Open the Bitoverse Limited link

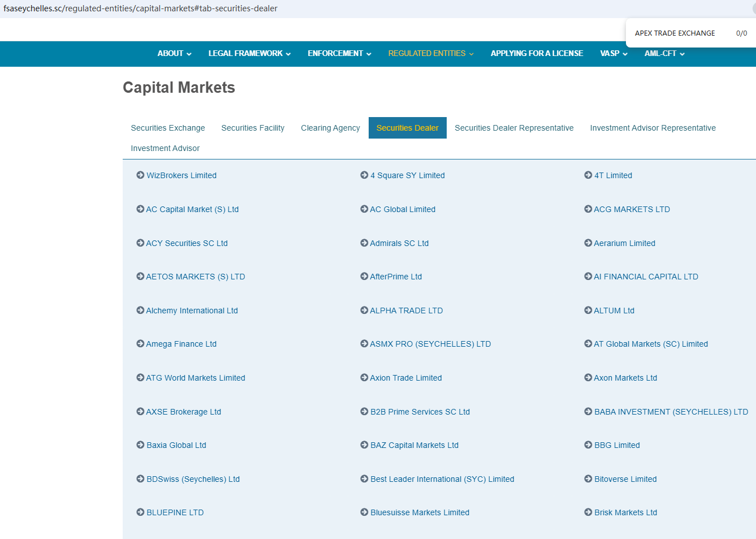coord(625,479)
